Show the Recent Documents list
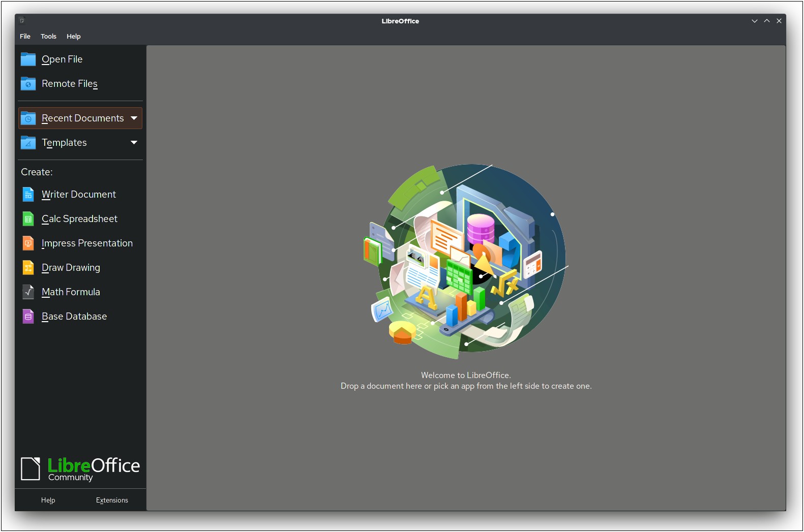The width and height of the screenshot is (804, 532). pyautogui.click(x=80, y=118)
